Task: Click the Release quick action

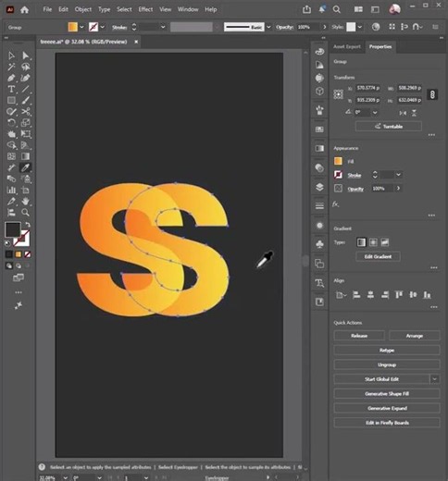Action: (359, 336)
